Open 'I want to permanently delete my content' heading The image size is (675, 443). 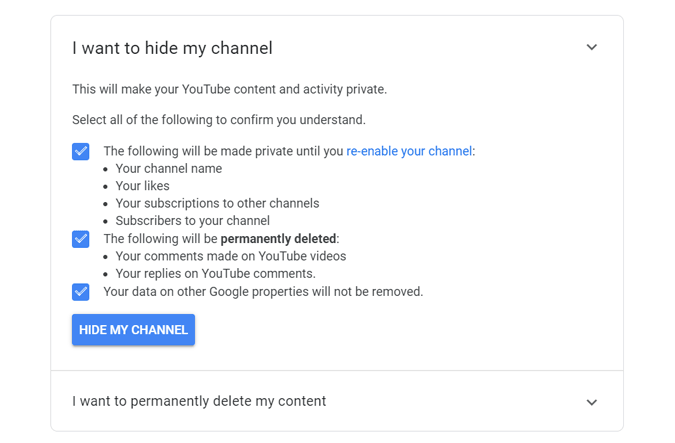tap(199, 401)
